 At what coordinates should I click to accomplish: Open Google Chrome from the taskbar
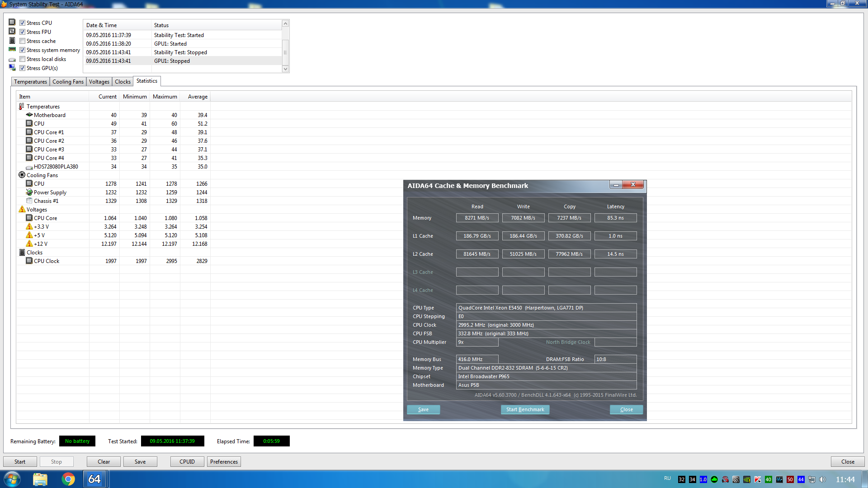coord(68,479)
